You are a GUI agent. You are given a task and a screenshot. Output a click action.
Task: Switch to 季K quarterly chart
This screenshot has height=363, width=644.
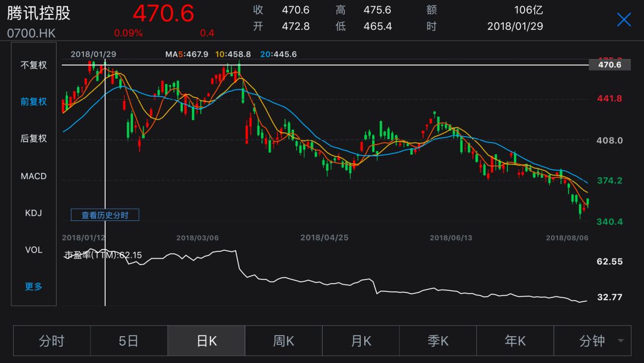438,341
